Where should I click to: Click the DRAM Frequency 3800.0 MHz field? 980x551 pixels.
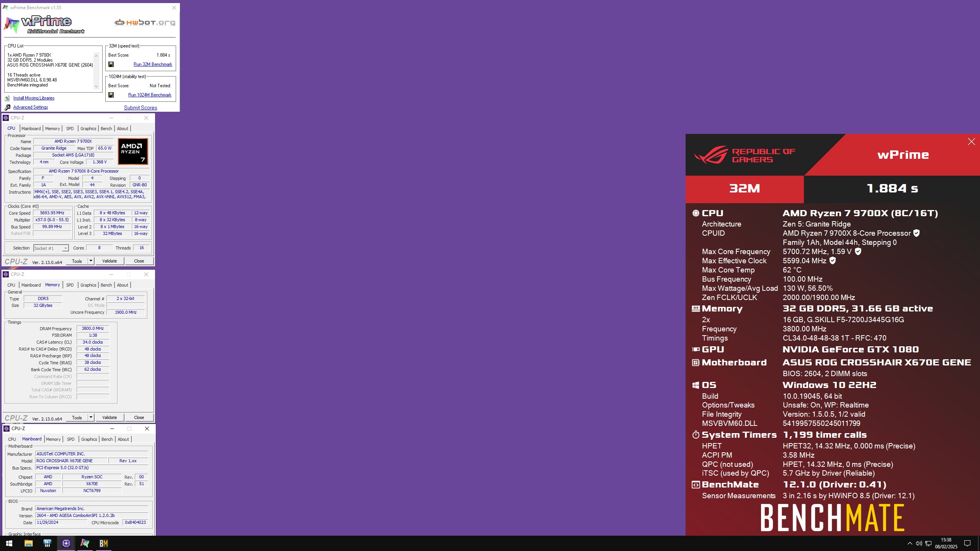[x=93, y=328]
